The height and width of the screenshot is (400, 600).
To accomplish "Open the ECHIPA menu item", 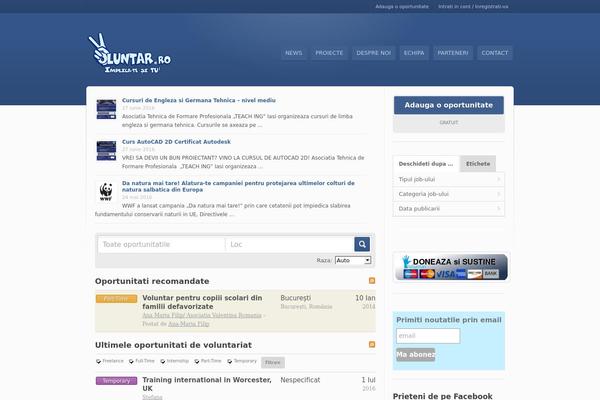I will (414, 53).
